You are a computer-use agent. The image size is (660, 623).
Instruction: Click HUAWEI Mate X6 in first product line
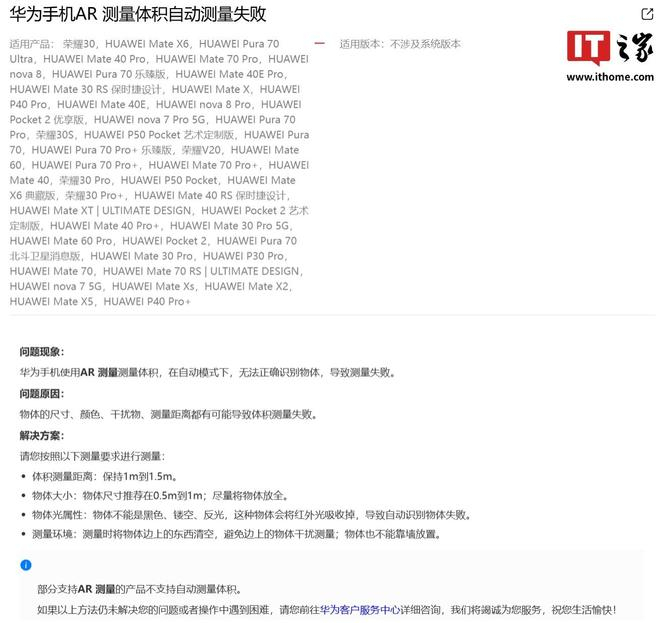(x=147, y=44)
